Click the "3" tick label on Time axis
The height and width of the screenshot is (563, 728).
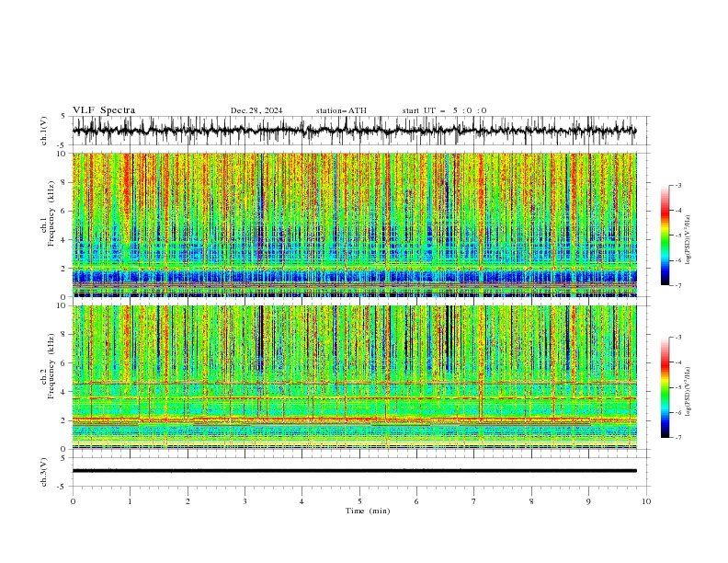[245, 501]
